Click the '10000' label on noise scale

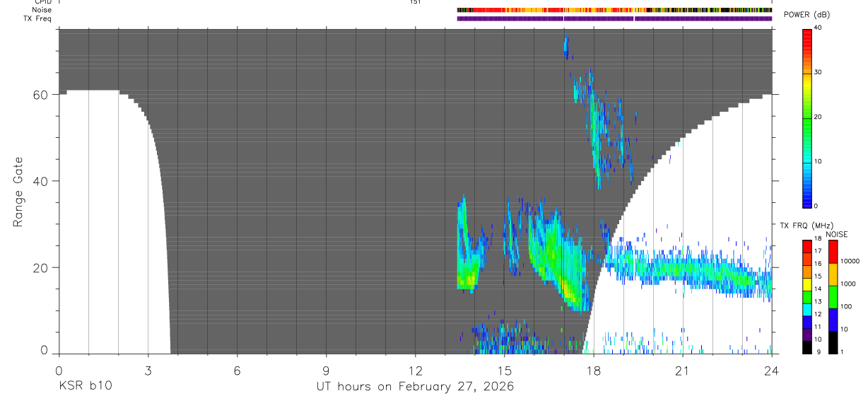(x=850, y=261)
